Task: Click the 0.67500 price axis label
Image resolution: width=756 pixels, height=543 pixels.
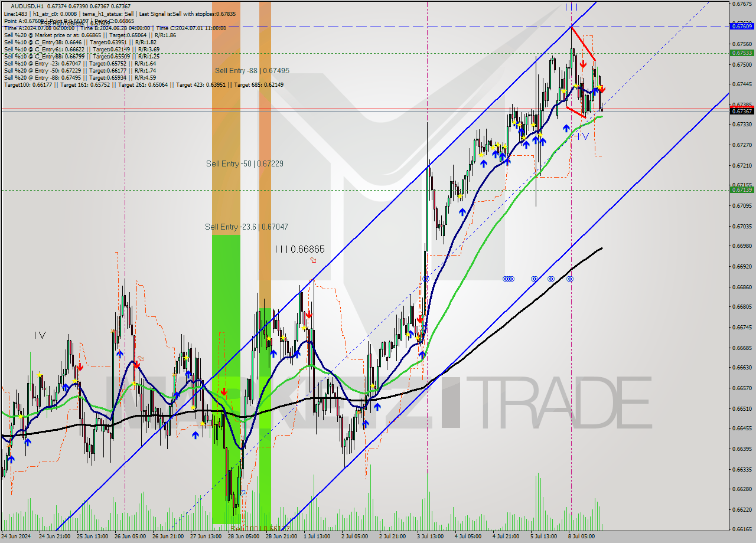Action: pos(742,64)
